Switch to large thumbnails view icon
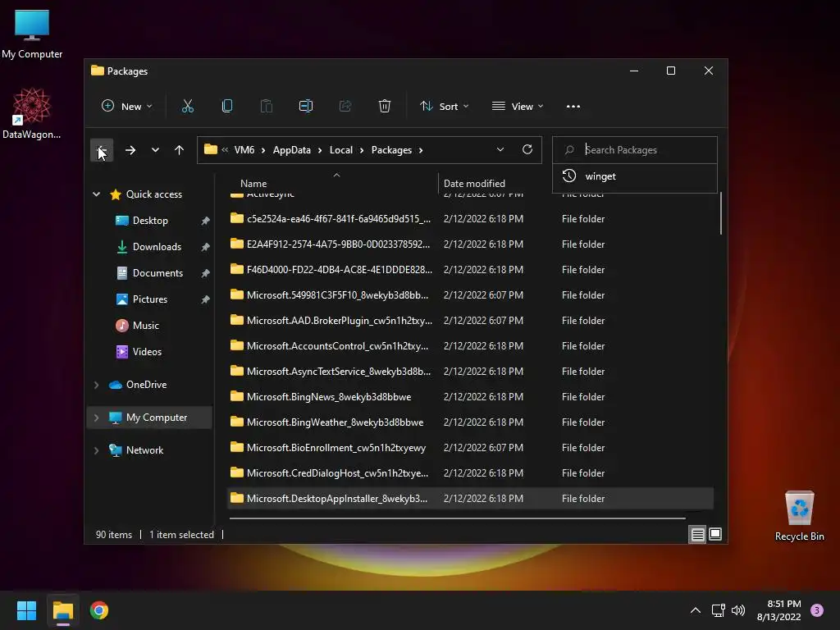840x630 pixels. coord(715,534)
